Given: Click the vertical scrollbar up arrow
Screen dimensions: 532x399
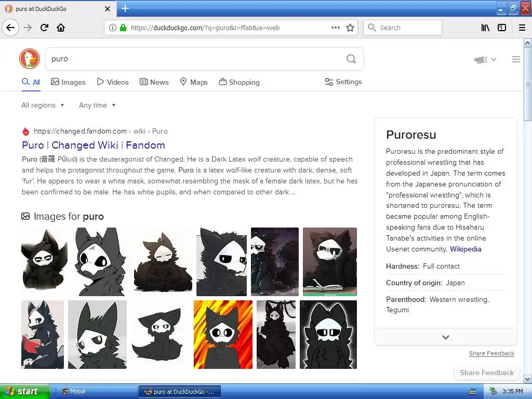Looking at the screenshot, I should [x=527, y=43].
